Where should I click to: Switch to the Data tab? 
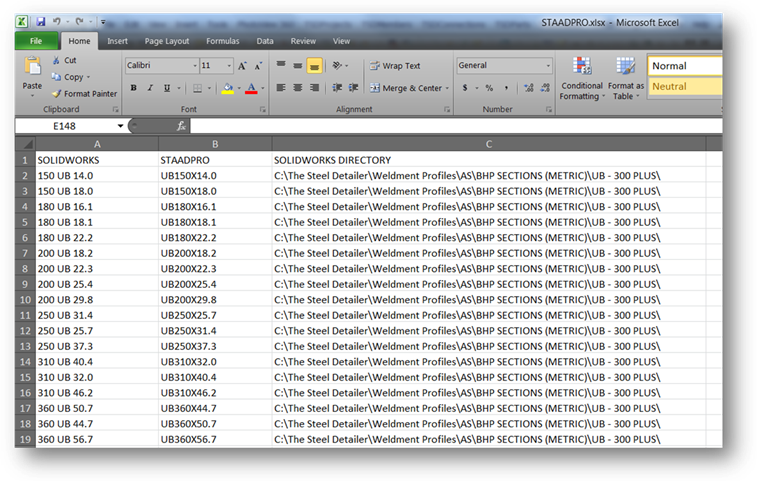click(x=265, y=41)
